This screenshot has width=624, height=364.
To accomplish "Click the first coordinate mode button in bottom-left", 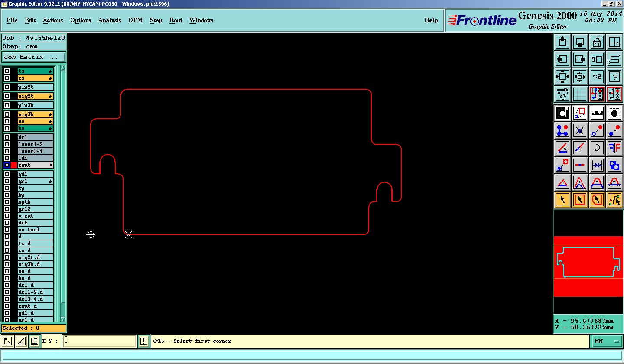I will coord(7,341).
